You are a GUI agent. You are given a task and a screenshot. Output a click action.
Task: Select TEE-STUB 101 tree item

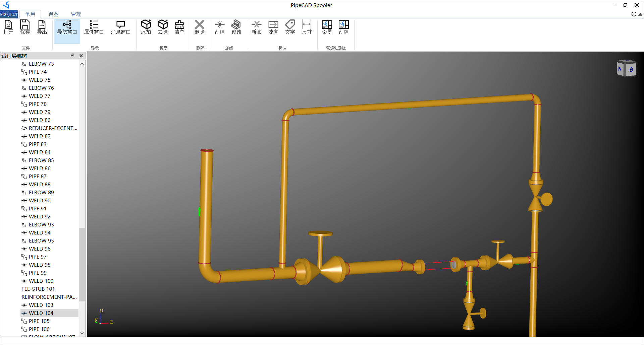[x=38, y=289]
